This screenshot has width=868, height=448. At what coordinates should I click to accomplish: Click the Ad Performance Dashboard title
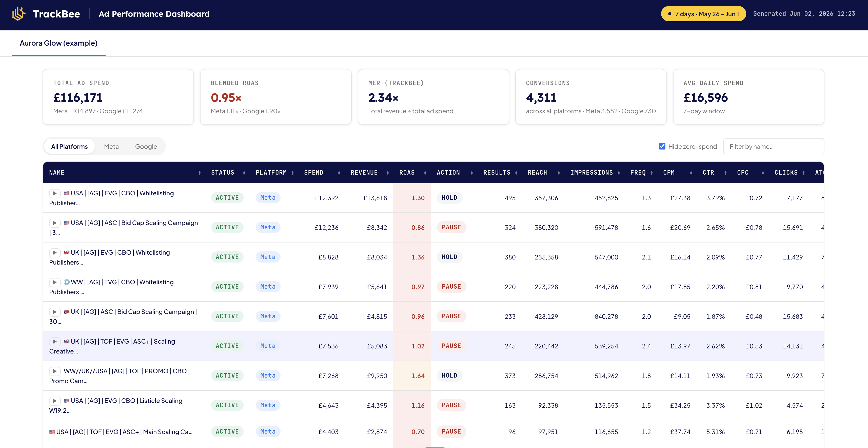point(154,14)
